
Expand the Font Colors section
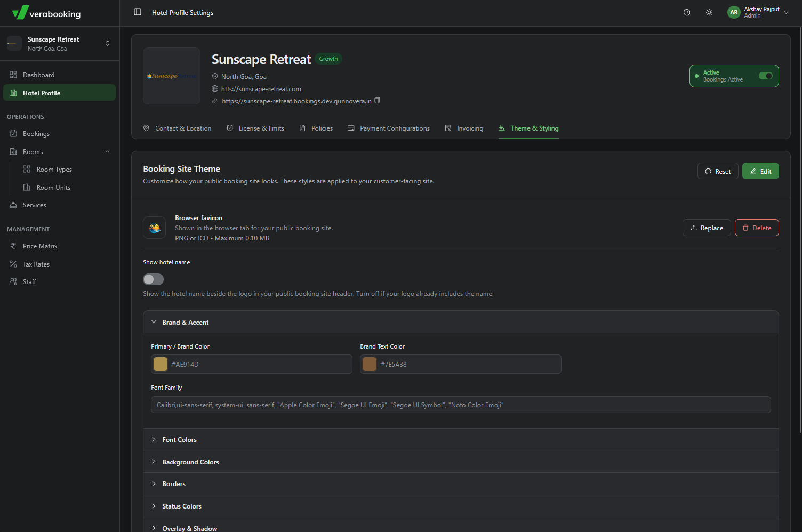click(461, 439)
